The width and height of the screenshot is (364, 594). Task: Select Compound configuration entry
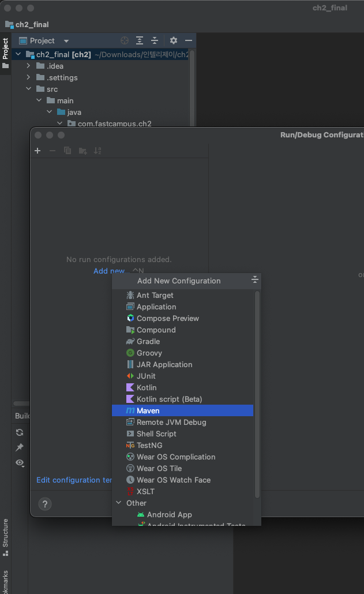[182, 330]
